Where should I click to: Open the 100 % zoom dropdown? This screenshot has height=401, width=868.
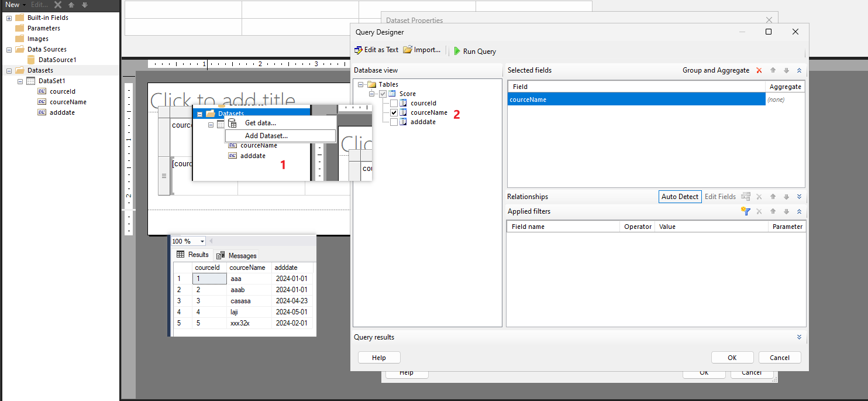pyautogui.click(x=202, y=241)
